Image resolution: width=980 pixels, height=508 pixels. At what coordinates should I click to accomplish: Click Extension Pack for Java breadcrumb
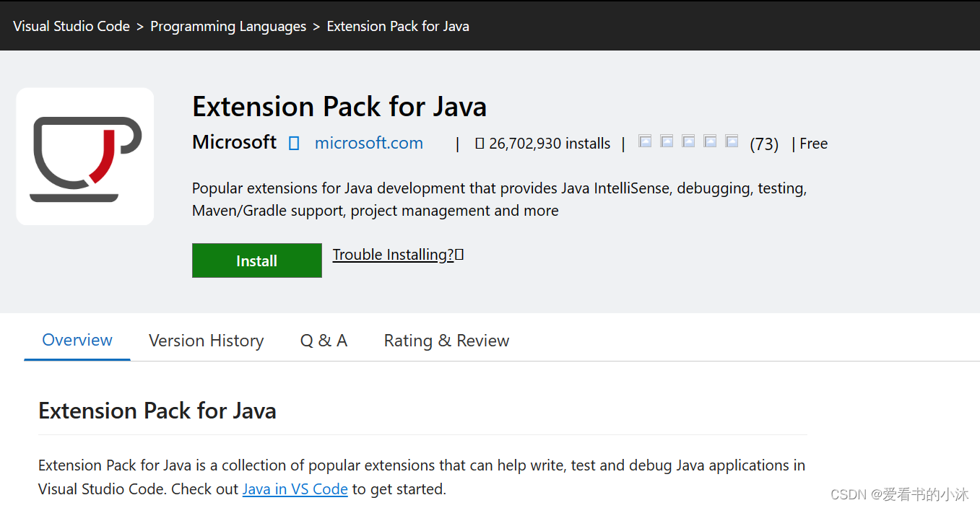point(398,26)
